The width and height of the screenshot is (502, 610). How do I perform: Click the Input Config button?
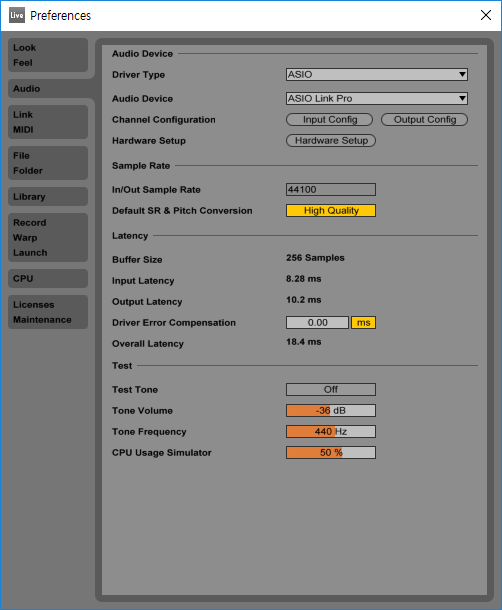[329, 119]
